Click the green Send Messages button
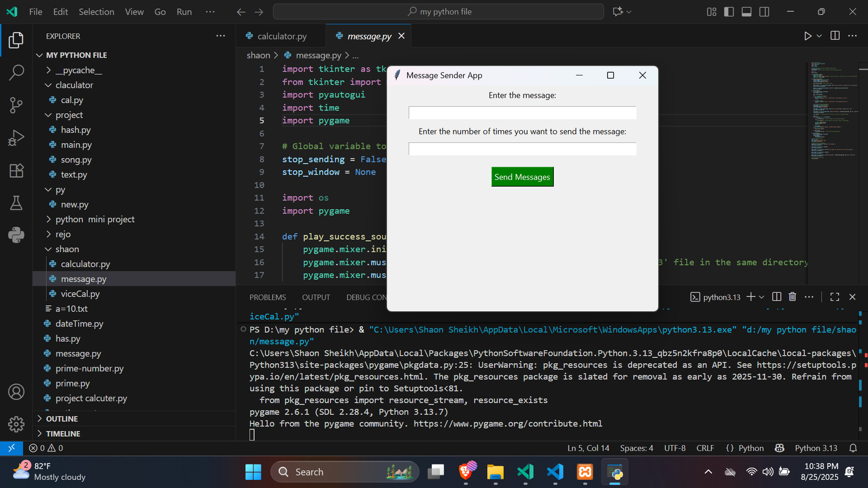This screenshot has height=488, width=868. pyautogui.click(x=522, y=177)
